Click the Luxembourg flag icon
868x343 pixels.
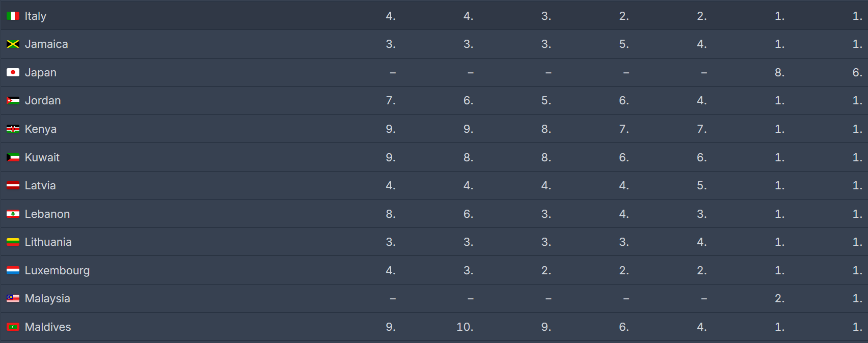pyautogui.click(x=13, y=271)
